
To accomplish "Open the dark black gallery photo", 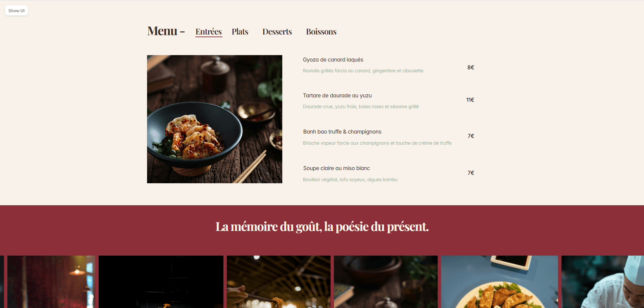I will pyautogui.click(x=161, y=282).
